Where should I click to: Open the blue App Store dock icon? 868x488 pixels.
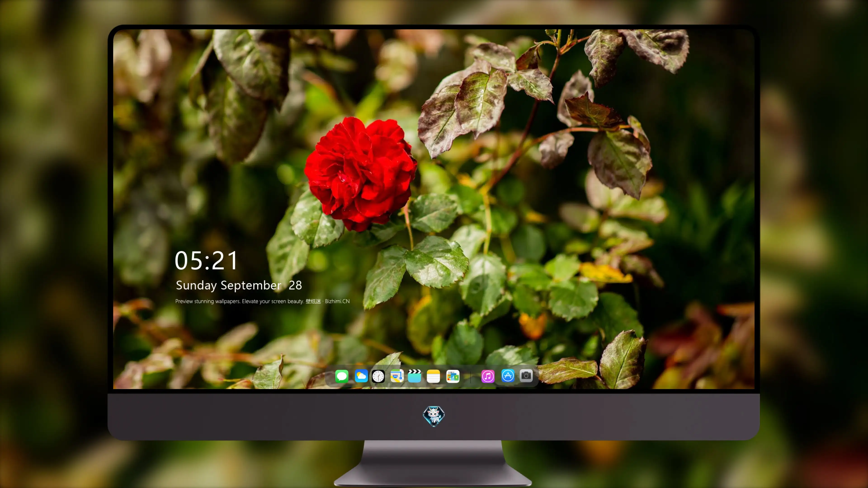click(x=508, y=375)
